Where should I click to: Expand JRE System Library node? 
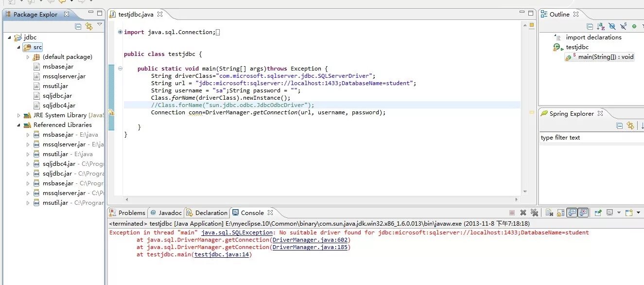coord(19,115)
